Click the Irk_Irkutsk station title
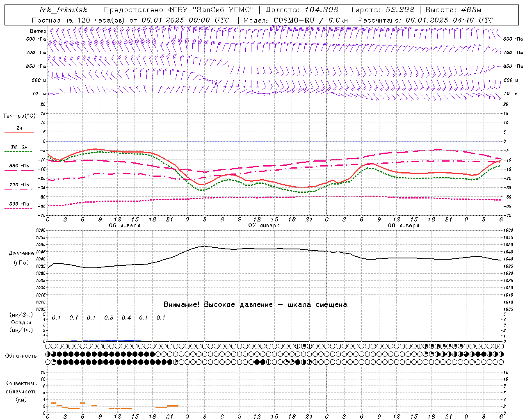 pos(63,10)
